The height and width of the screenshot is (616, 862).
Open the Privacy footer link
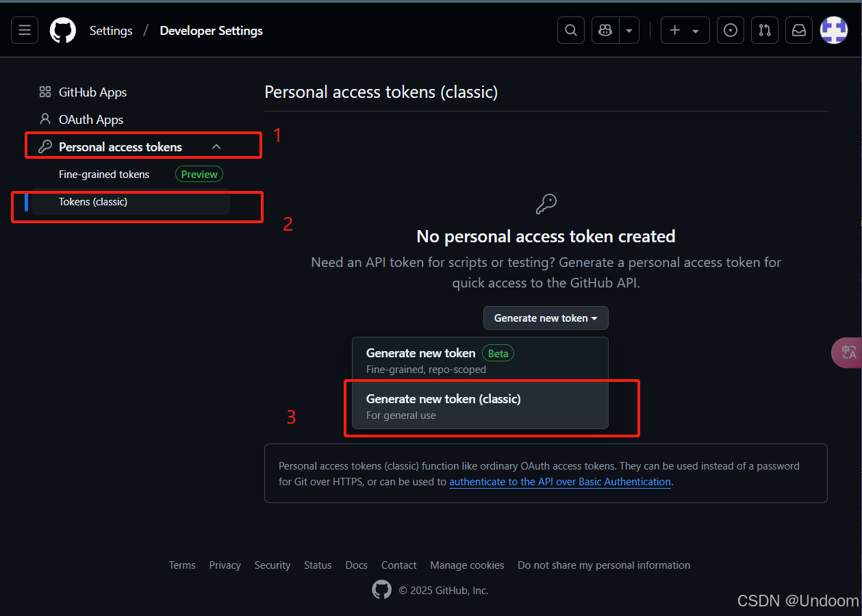coord(225,565)
